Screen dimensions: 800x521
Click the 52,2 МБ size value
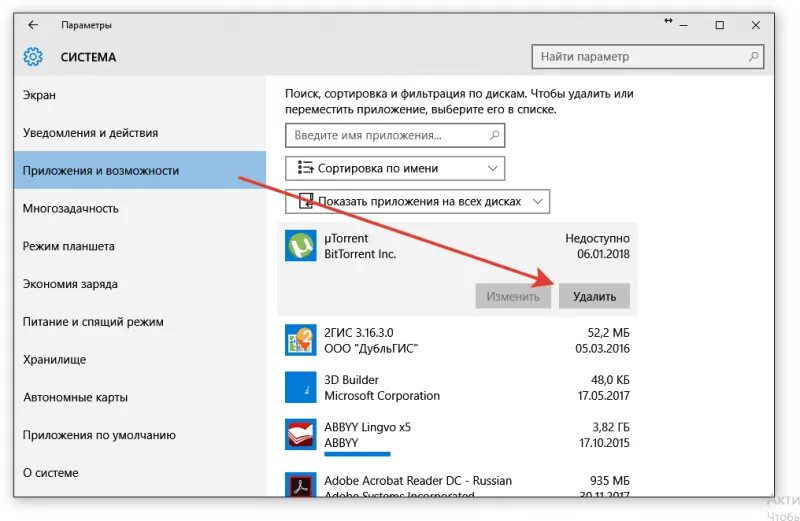pos(608,333)
